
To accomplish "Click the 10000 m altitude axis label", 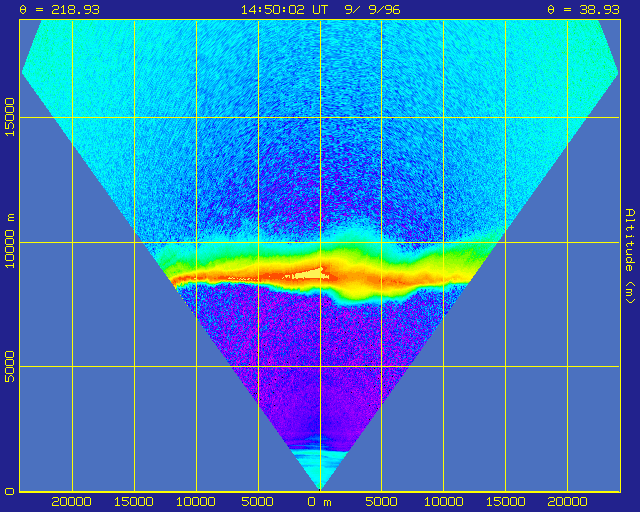I will (x=10, y=241).
